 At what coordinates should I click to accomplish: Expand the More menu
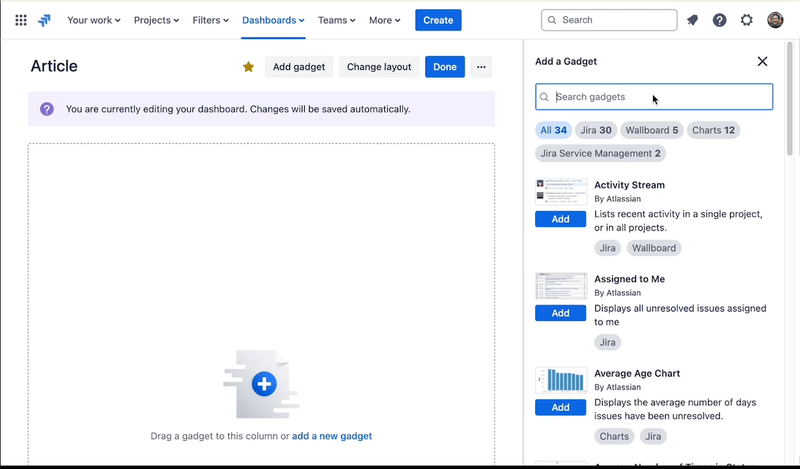click(x=385, y=20)
